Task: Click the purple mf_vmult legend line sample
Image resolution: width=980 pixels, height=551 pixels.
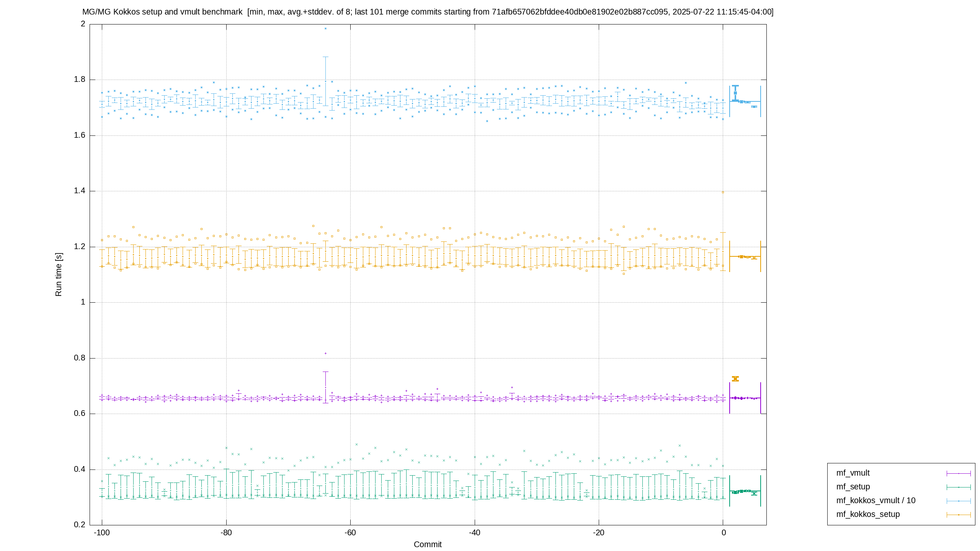Action: coord(959,474)
